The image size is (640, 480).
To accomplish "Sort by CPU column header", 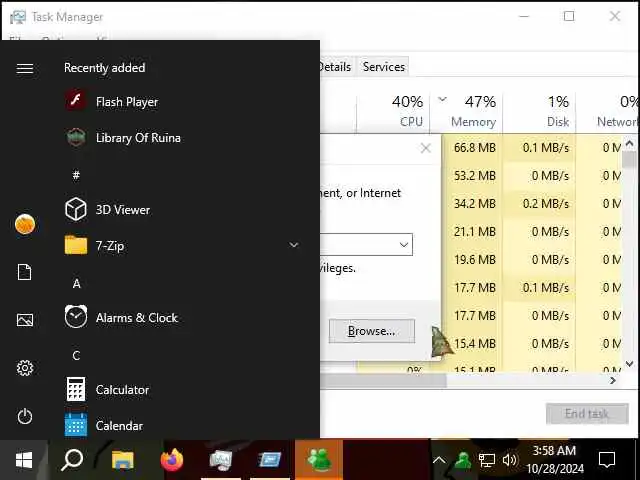I will pyautogui.click(x=393, y=111).
